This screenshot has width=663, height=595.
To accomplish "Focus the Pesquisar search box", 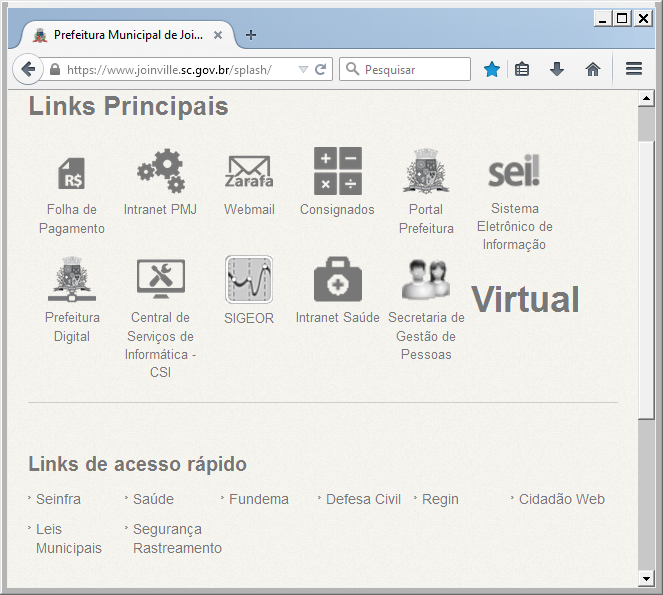I will [405, 69].
